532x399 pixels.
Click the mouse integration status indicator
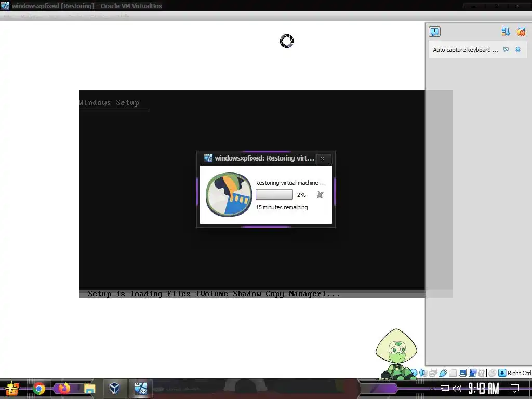tap(493, 373)
